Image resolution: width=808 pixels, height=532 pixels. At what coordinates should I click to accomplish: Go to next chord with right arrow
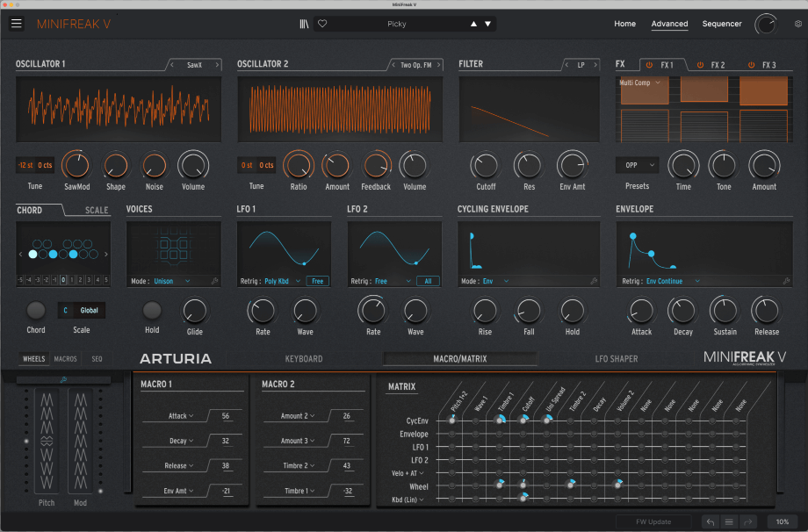click(x=106, y=254)
